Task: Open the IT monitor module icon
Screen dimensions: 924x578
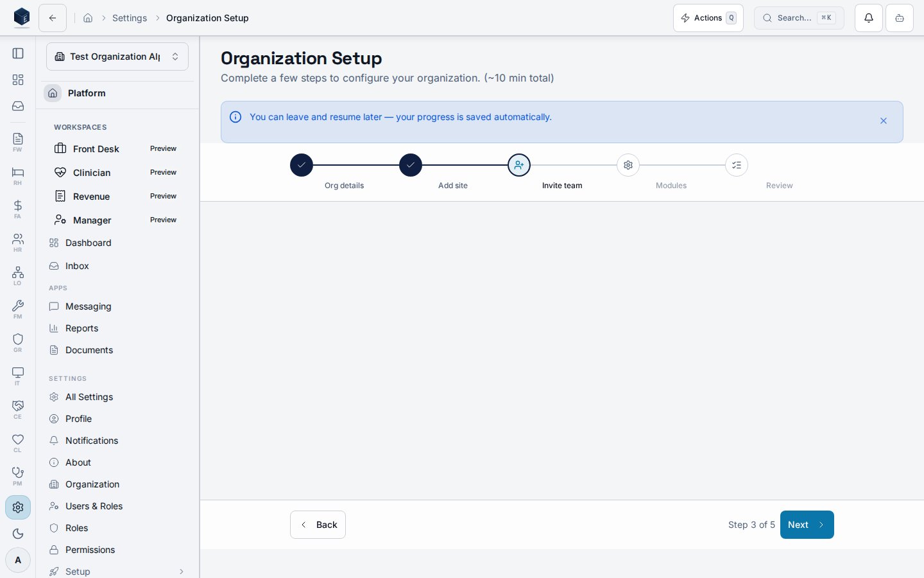Action: [x=18, y=376]
